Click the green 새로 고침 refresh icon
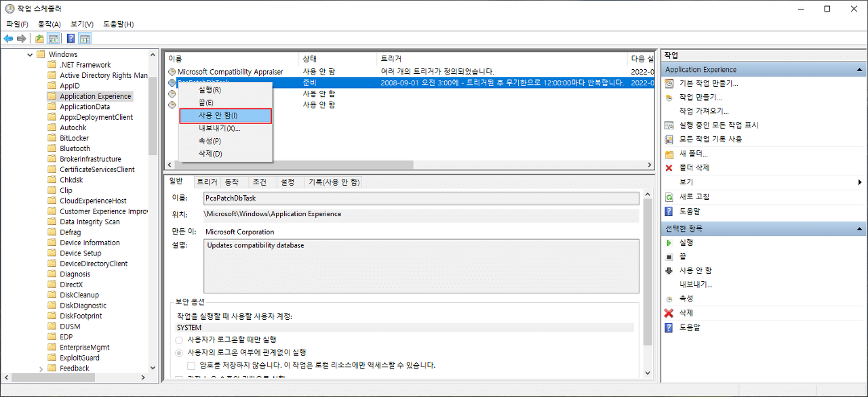Image resolution: width=868 pixels, height=397 pixels. (x=669, y=197)
